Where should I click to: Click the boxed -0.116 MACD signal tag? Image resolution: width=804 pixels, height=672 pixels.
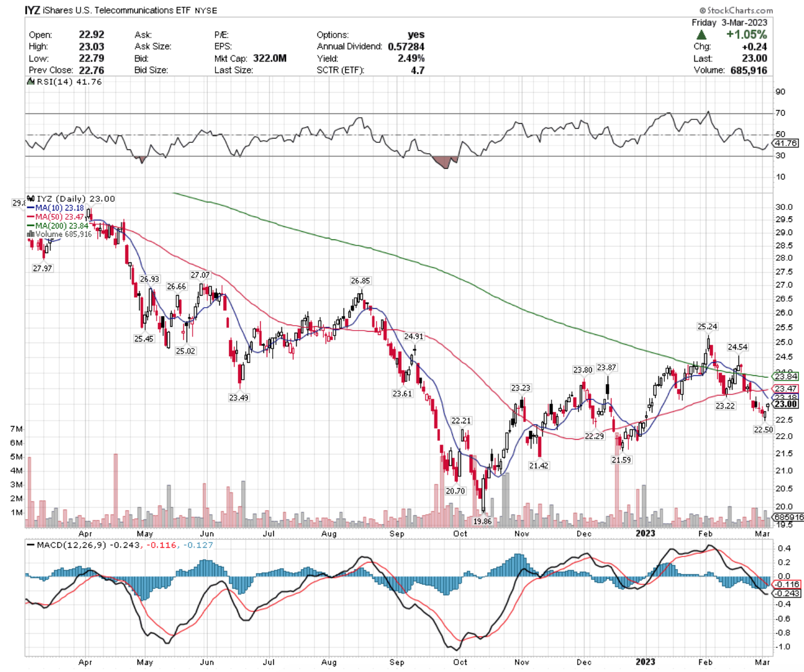click(787, 584)
